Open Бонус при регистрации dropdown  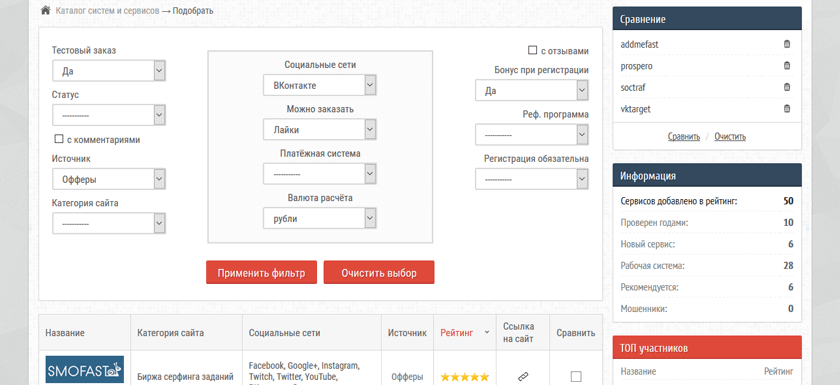(x=531, y=90)
